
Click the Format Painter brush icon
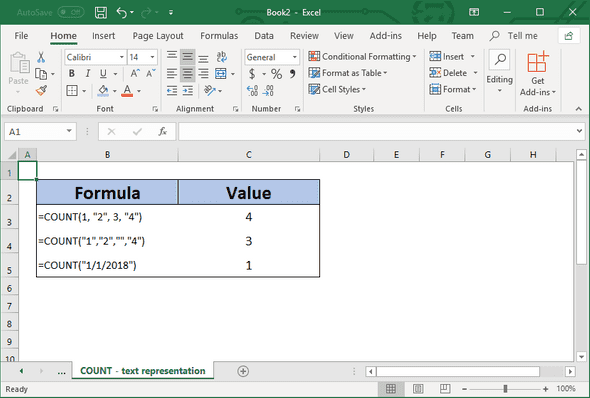tap(41, 91)
